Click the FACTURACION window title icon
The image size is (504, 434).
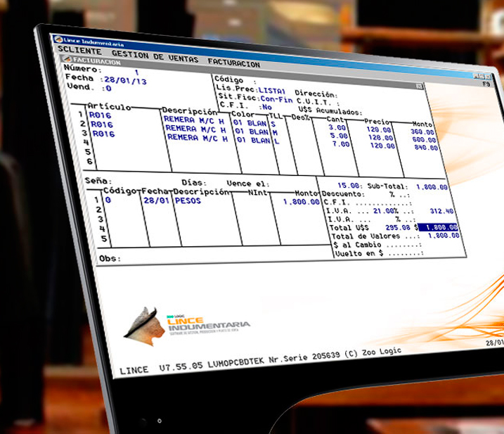[x=66, y=61]
